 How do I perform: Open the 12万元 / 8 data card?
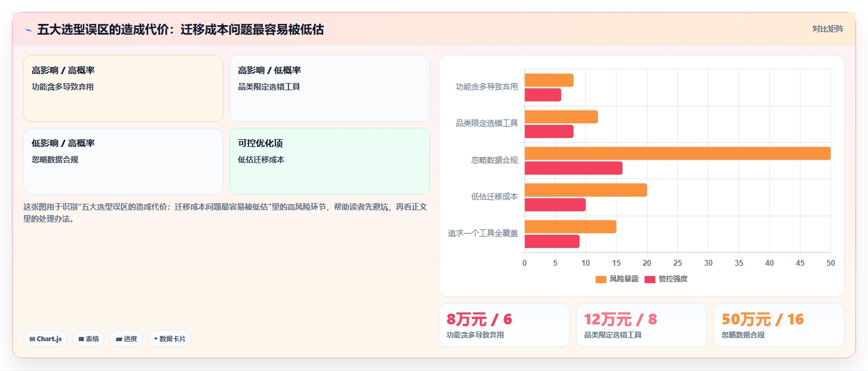[642, 325]
